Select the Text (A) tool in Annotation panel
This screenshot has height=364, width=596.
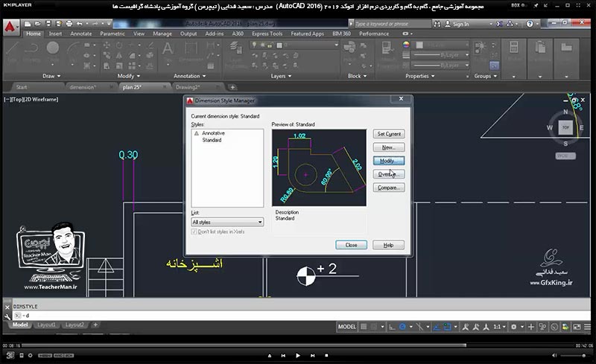[168, 48]
